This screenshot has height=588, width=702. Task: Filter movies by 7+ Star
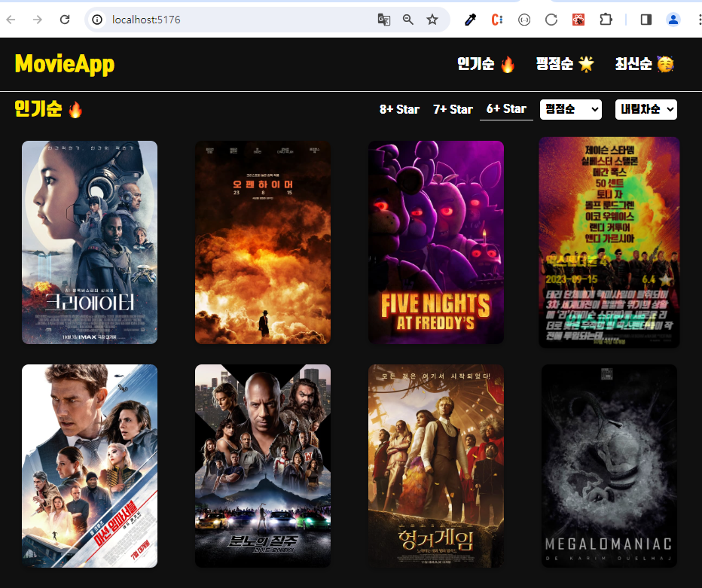point(453,109)
